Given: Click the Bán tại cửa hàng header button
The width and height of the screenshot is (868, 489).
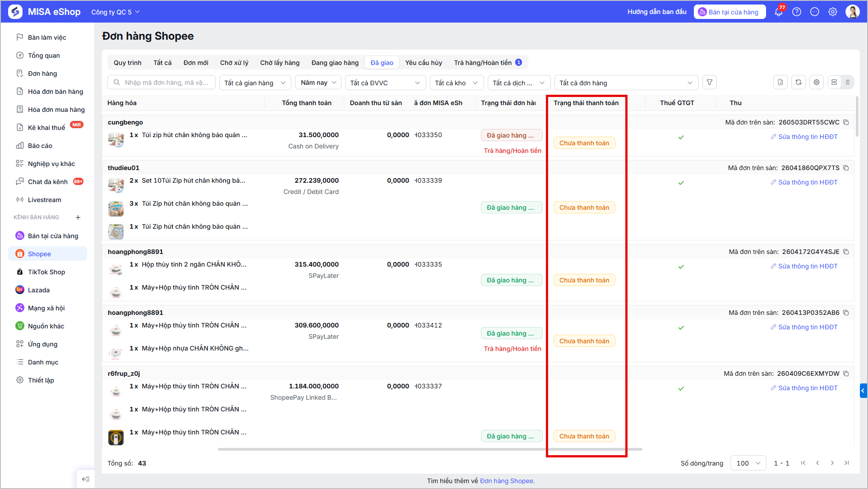Looking at the screenshot, I should 729,12.
